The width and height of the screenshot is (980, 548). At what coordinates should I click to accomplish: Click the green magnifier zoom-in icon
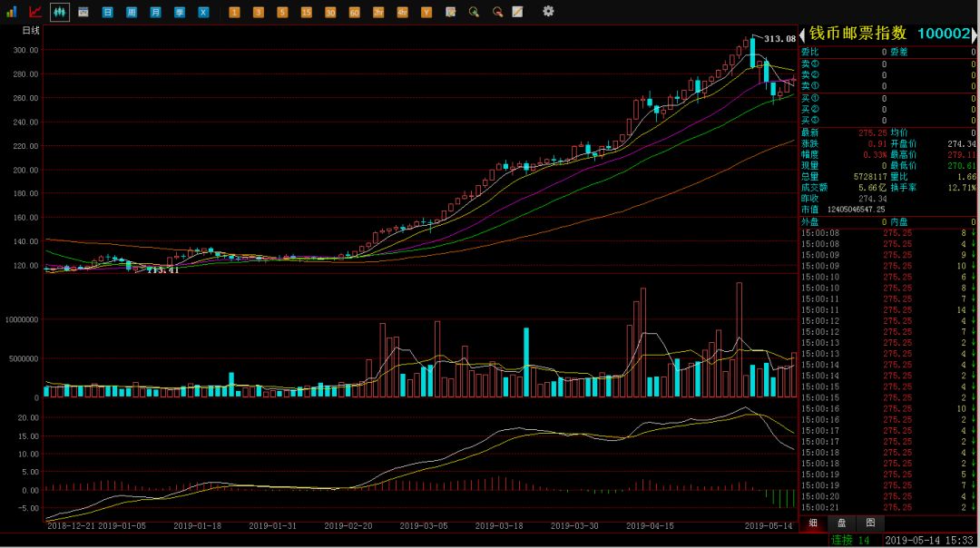[474, 12]
